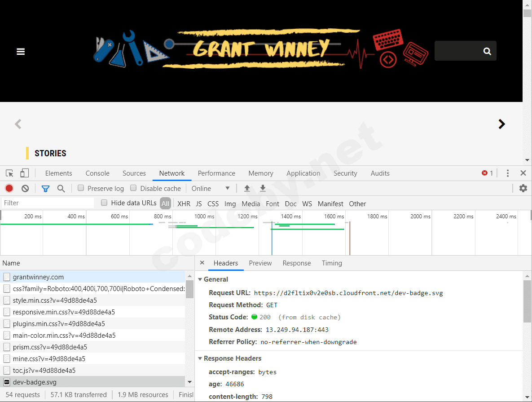This screenshot has width=532, height=402.
Task: Clear the network request log
Action: (x=25, y=188)
